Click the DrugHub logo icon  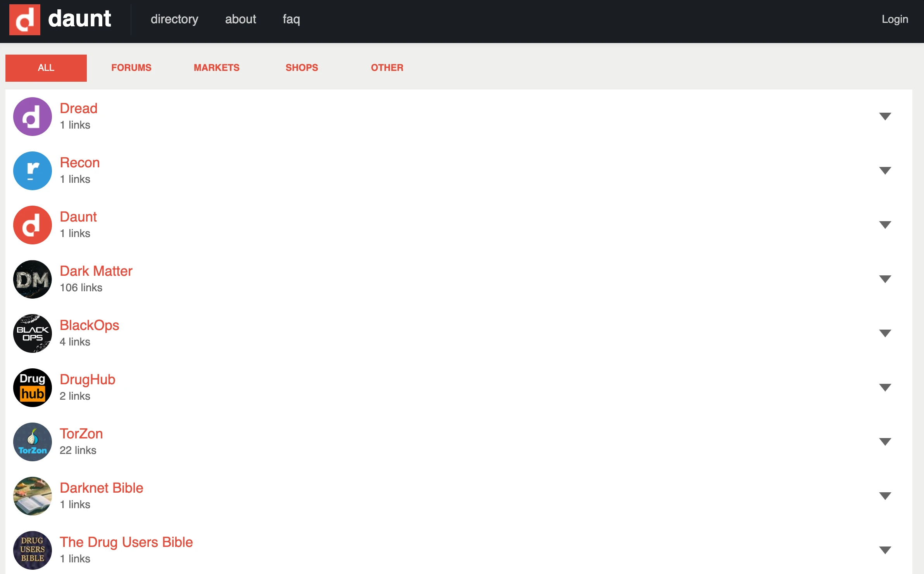point(32,387)
